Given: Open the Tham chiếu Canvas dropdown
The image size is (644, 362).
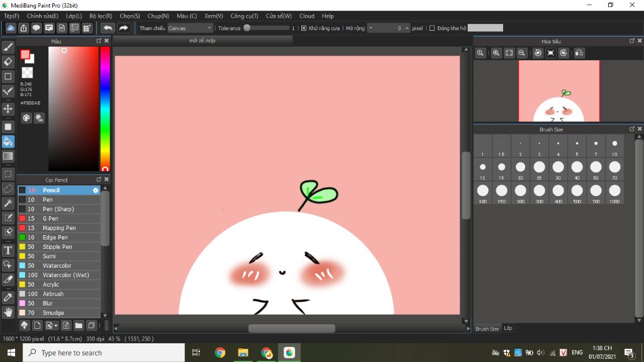Looking at the screenshot, I should (x=190, y=28).
